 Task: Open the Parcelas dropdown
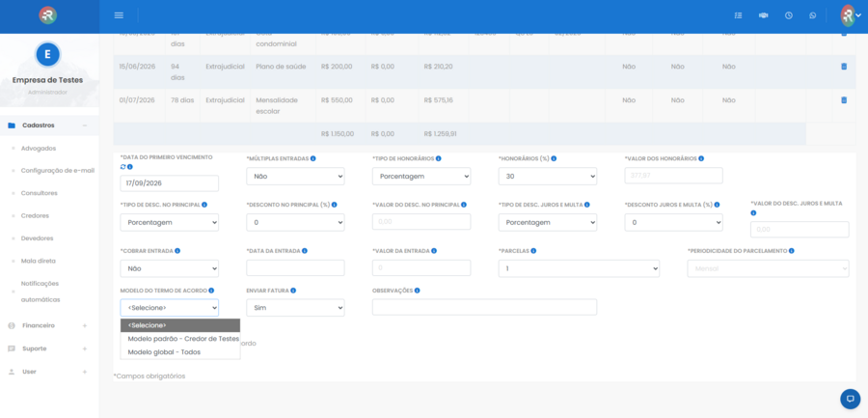pos(579,268)
